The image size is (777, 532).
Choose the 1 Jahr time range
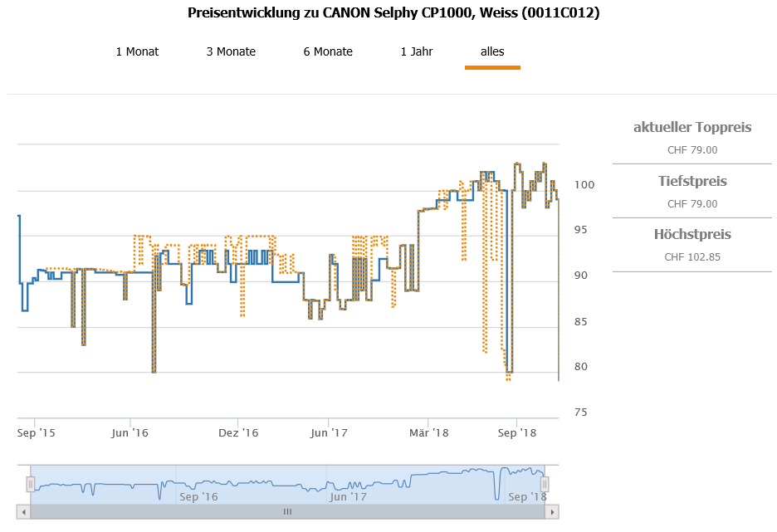point(417,51)
